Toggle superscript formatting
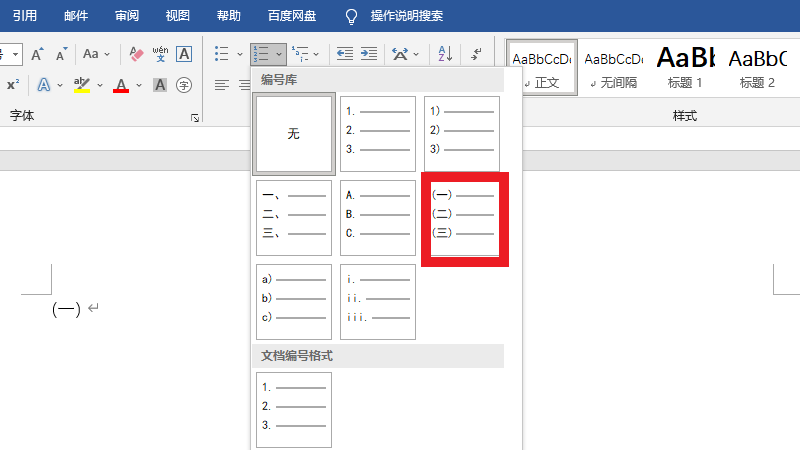 tap(13, 85)
